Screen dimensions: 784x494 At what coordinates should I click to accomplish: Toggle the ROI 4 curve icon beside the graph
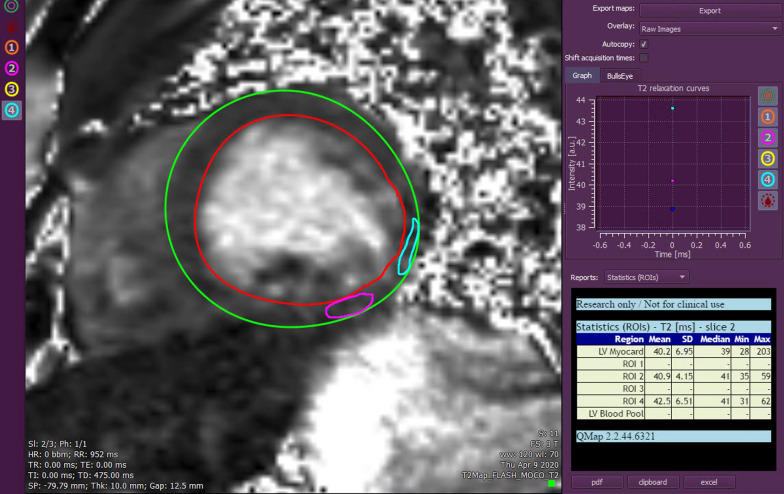tap(768, 179)
